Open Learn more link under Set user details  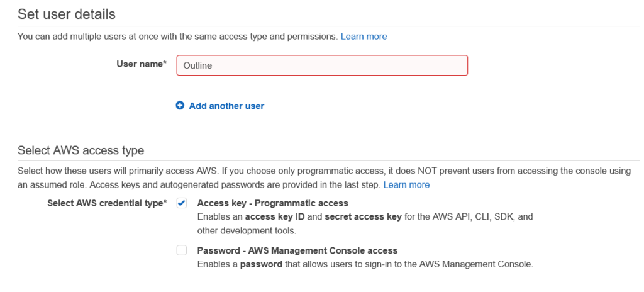[x=364, y=36]
